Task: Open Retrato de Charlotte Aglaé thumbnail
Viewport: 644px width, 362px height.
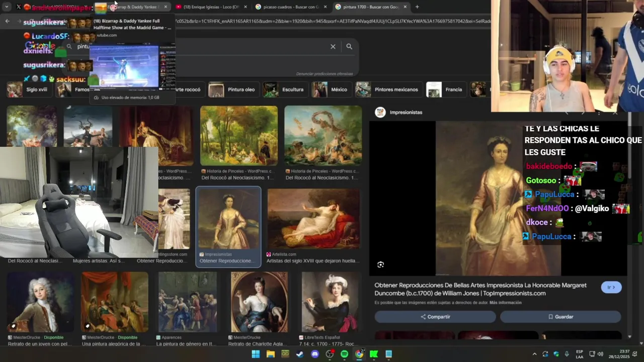Action: (x=259, y=302)
